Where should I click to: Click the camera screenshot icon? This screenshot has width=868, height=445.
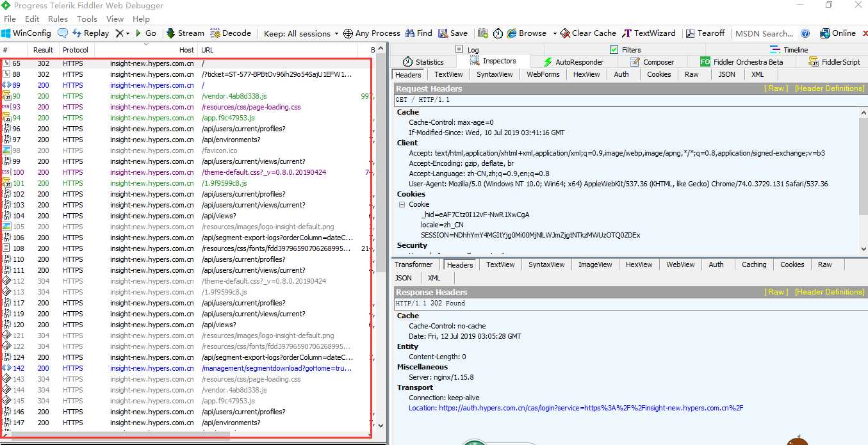(482, 33)
